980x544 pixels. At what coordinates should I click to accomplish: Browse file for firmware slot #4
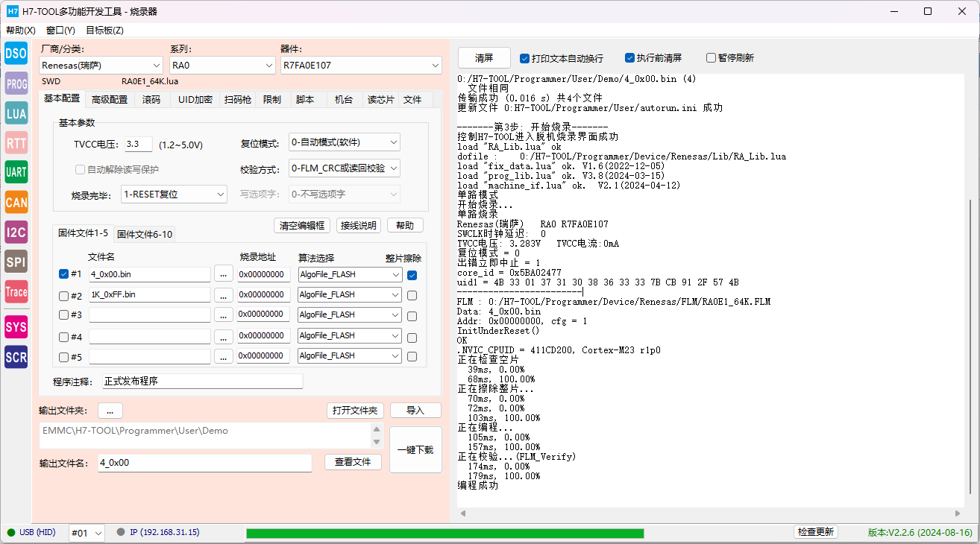(224, 336)
